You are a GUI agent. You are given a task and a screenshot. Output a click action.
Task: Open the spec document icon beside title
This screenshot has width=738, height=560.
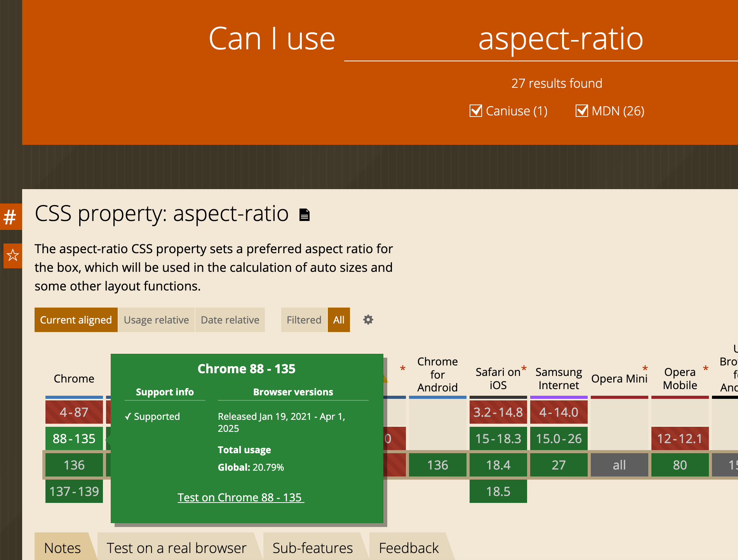305,214
